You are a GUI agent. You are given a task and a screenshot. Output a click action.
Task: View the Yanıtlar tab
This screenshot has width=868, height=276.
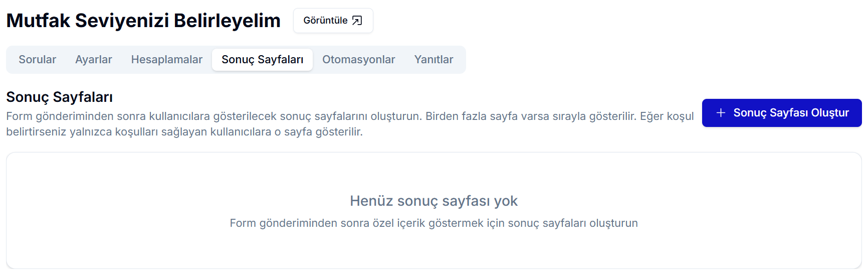coord(433,60)
